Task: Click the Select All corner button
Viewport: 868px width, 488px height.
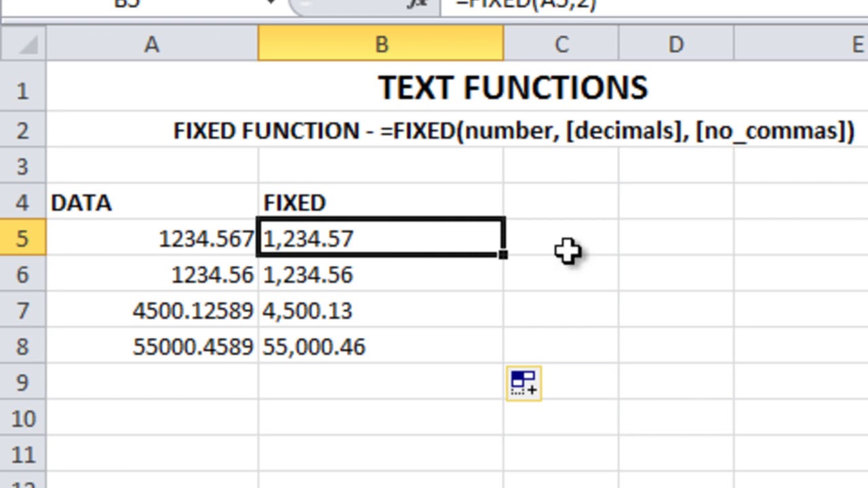Action: (x=22, y=45)
